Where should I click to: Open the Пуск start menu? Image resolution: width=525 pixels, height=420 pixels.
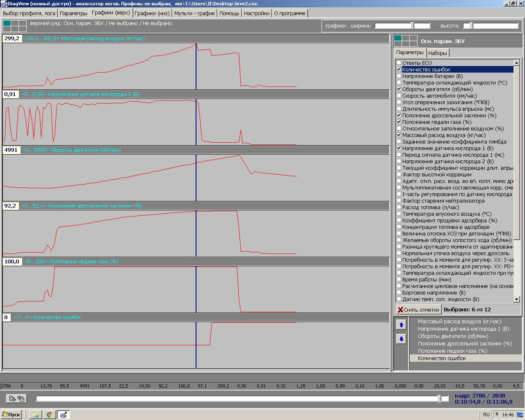(11, 415)
